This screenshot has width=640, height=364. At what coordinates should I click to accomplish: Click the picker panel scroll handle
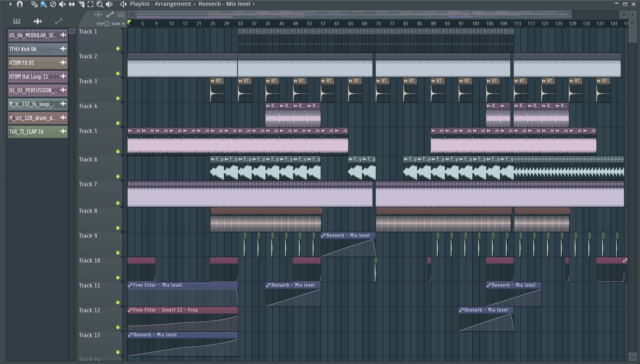click(x=72, y=31)
